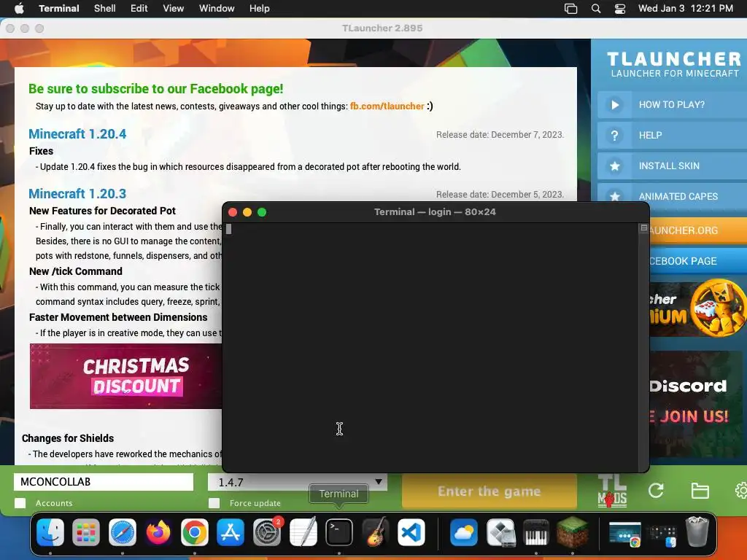
Task: Open Spotlight search in menu bar
Action: click(595, 9)
